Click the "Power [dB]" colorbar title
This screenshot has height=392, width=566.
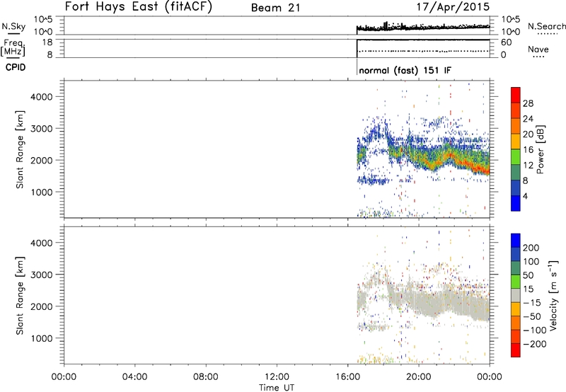click(x=540, y=149)
